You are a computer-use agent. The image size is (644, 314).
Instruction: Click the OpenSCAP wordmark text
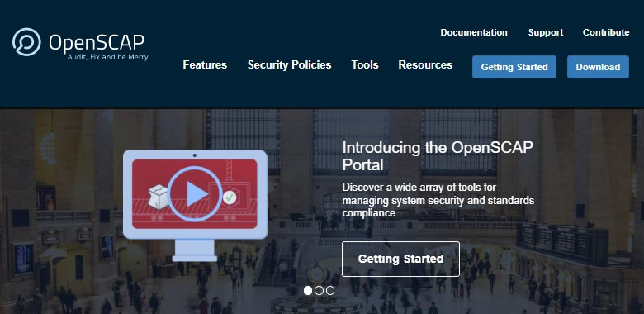(97, 42)
